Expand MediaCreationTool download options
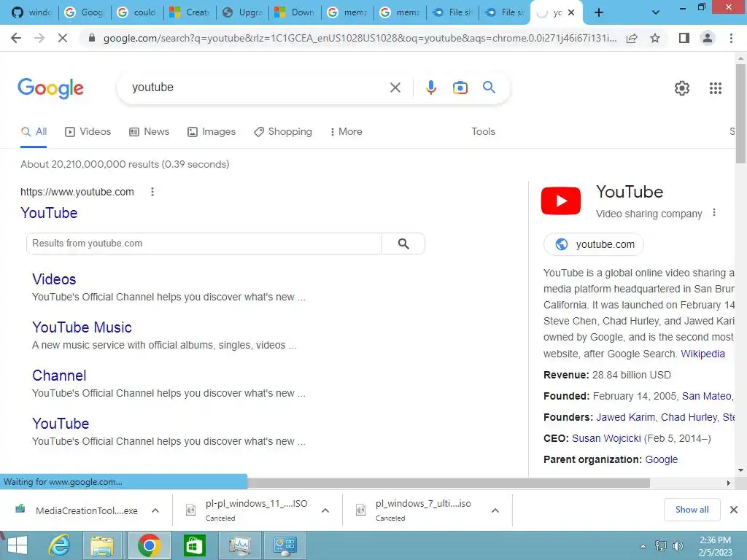 (x=155, y=510)
